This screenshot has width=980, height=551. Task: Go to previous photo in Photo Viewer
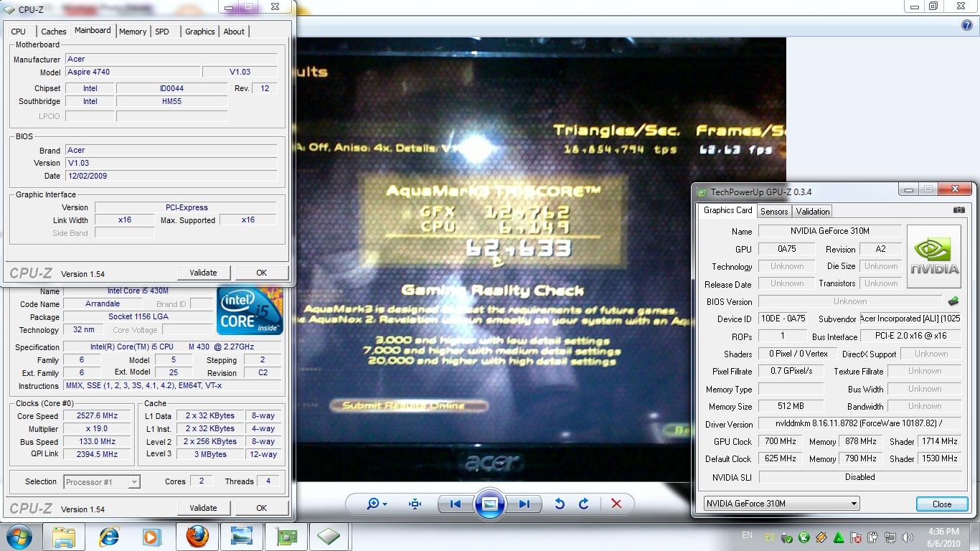tap(455, 504)
